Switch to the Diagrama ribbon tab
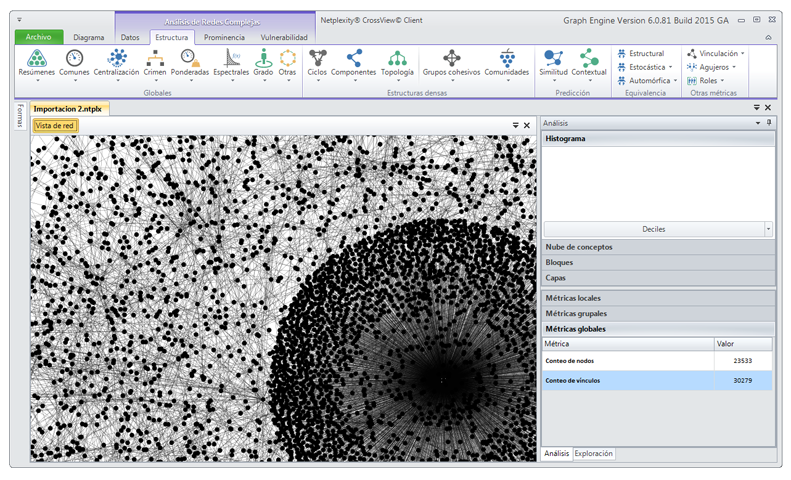This screenshot has width=791, height=480. tap(89, 37)
